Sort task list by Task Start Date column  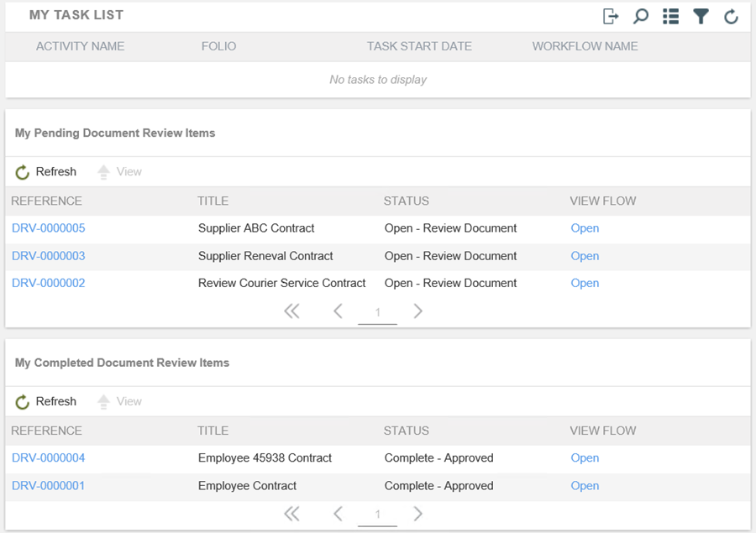419,46
